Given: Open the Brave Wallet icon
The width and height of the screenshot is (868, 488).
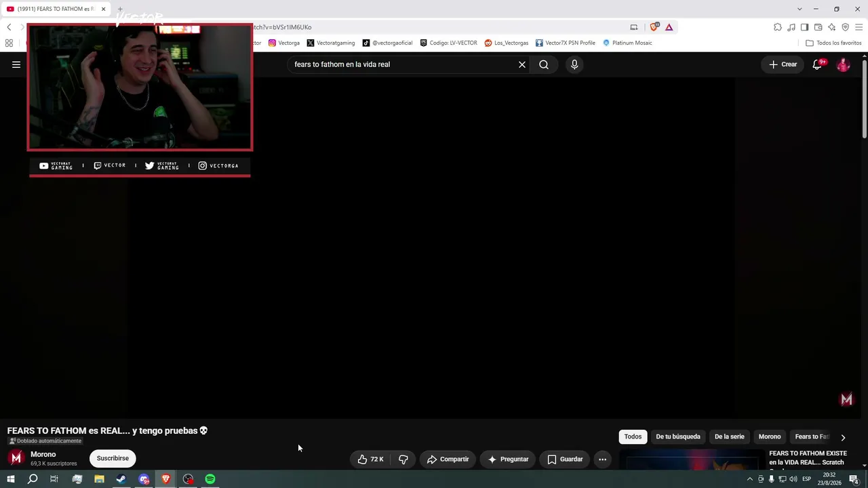Looking at the screenshot, I should (x=818, y=27).
